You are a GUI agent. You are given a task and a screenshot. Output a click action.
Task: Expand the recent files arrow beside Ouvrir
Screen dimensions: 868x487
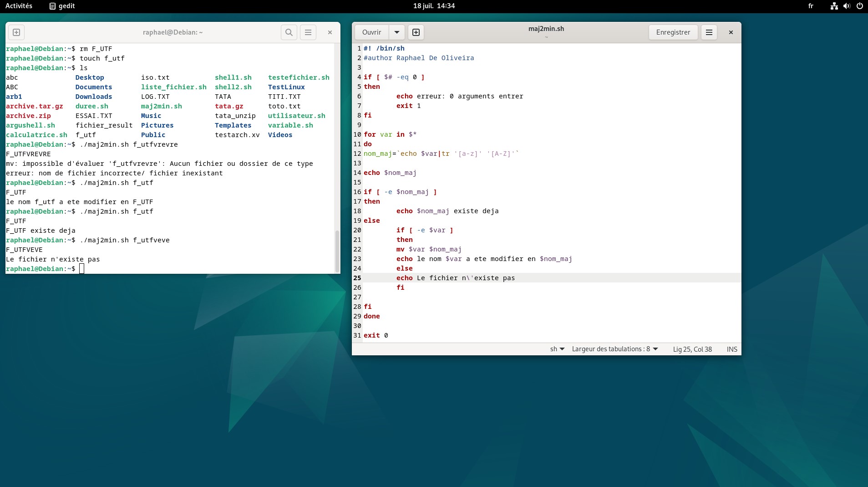(397, 32)
